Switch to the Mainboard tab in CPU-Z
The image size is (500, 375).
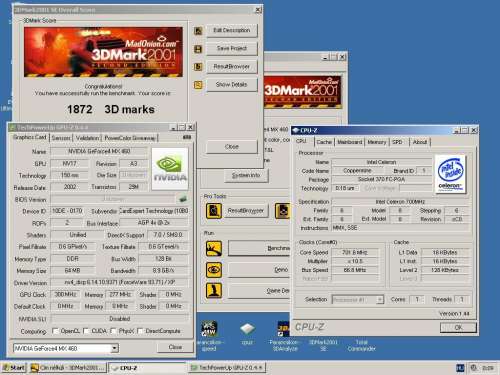tap(349, 142)
